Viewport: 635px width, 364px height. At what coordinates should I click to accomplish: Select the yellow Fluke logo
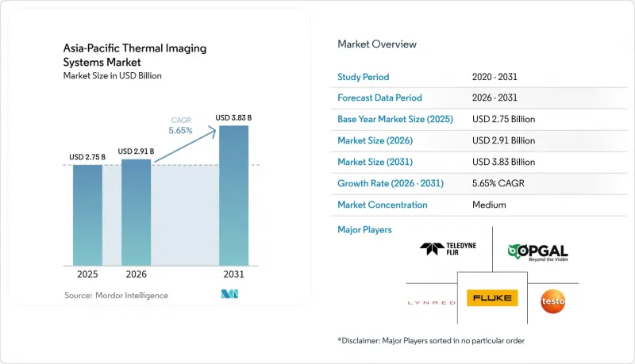[x=492, y=298]
